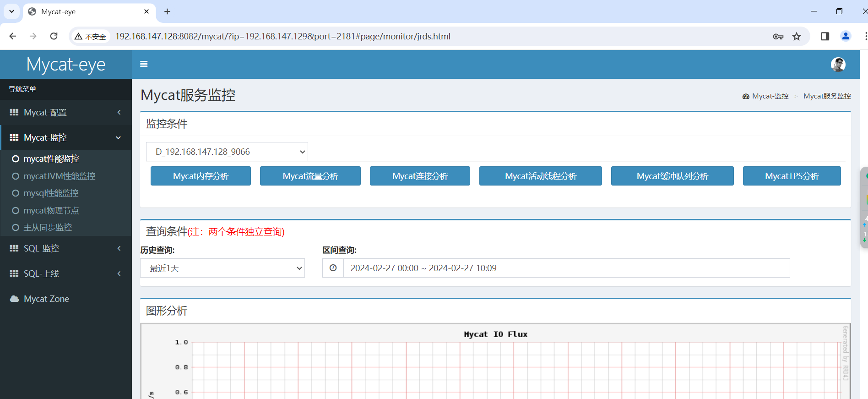
Task: Open the D_192.168.147.128_9066 server dropdown
Action: pyautogui.click(x=227, y=152)
